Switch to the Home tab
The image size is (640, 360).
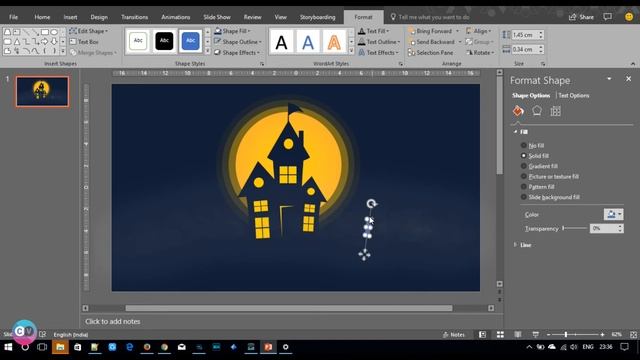point(42,17)
